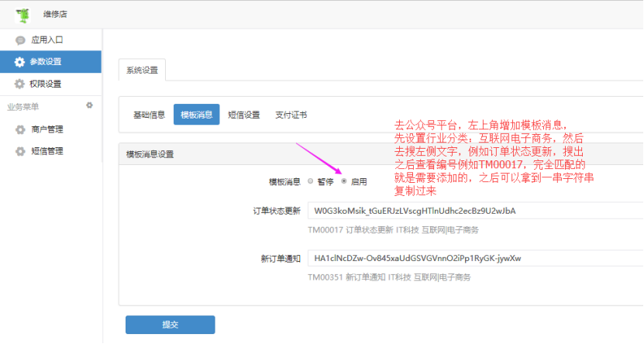Select 参数设置 in the sidebar
The width and height of the screenshot is (644, 344).
[51, 62]
